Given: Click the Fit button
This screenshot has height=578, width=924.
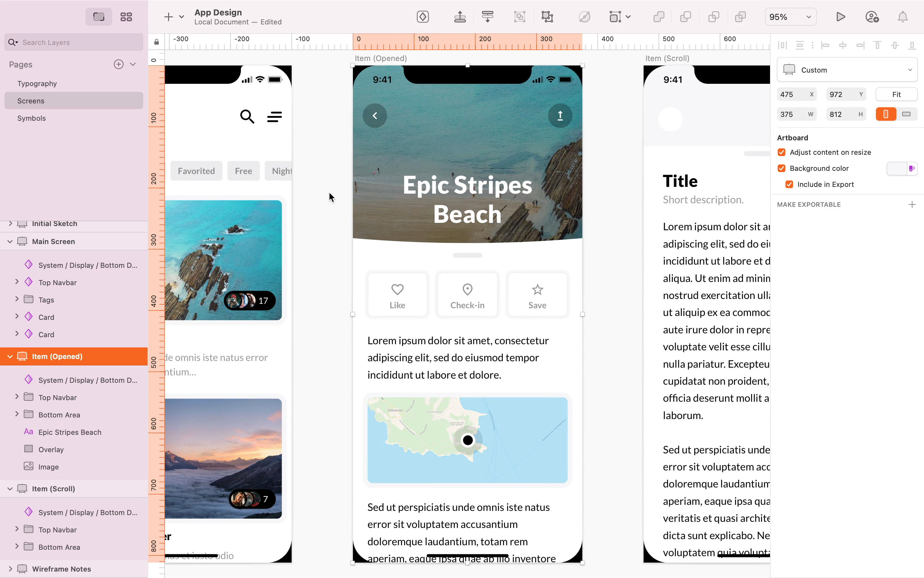Looking at the screenshot, I should [896, 94].
